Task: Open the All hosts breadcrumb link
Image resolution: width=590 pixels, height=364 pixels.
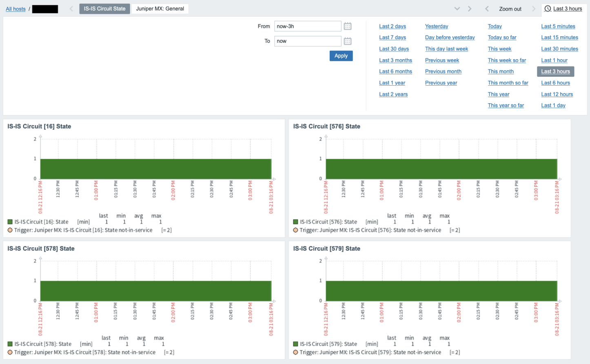Action: (x=16, y=9)
